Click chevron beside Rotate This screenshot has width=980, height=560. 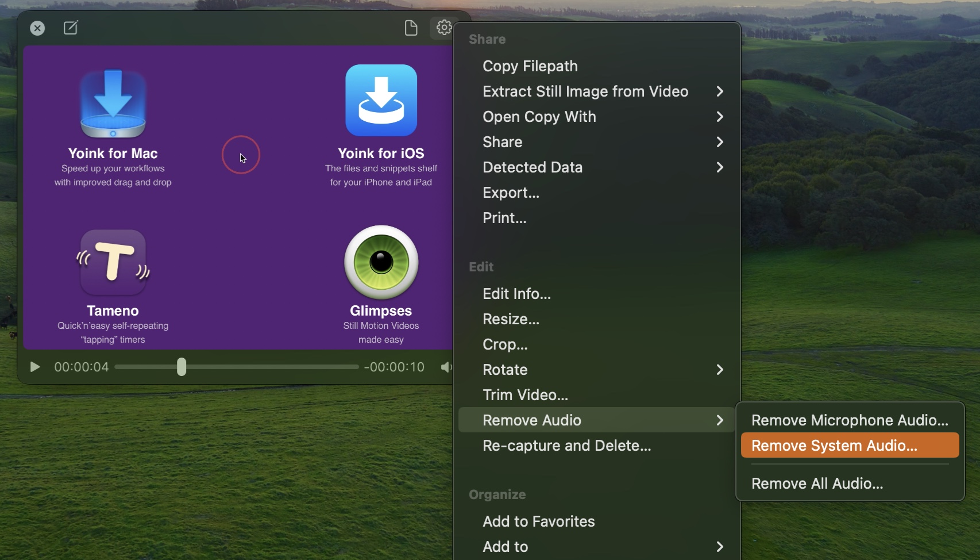(720, 370)
